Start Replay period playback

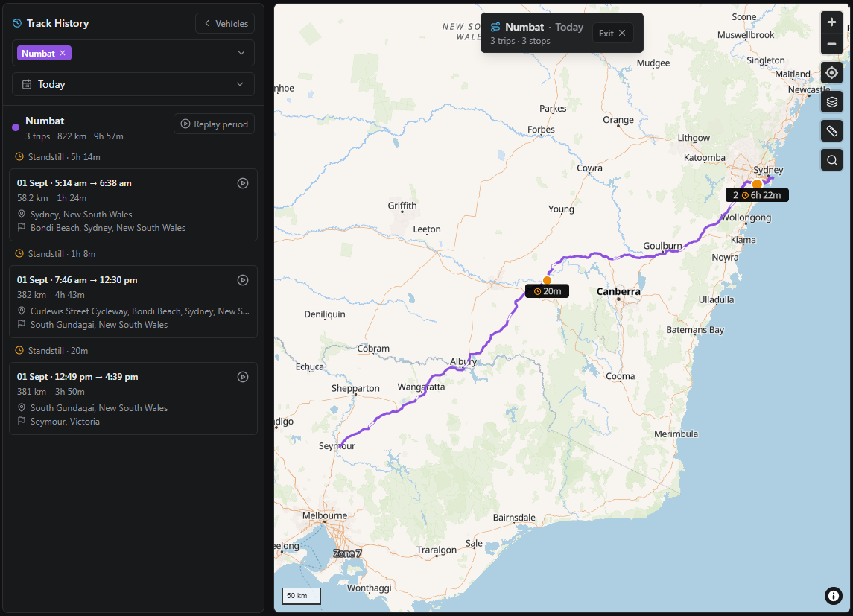pos(215,124)
